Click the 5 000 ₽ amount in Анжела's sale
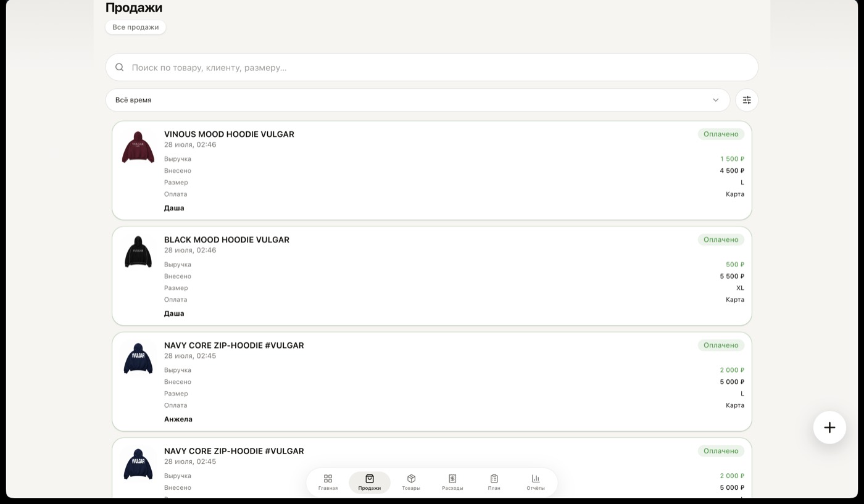 coord(732,382)
